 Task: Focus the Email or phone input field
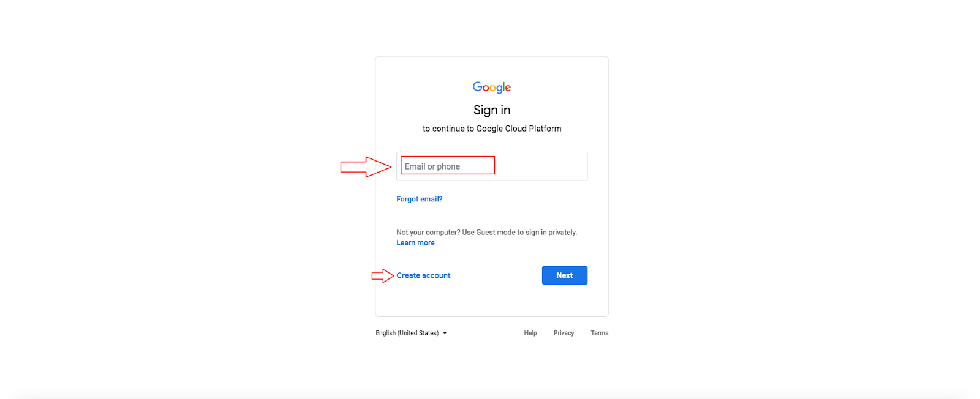[492, 166]
